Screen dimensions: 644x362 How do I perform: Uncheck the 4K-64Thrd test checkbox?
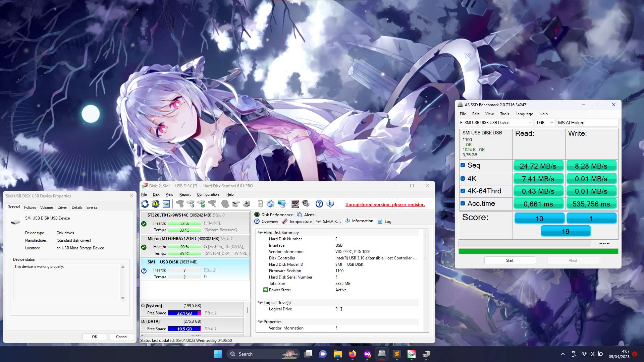pos(463,191)
